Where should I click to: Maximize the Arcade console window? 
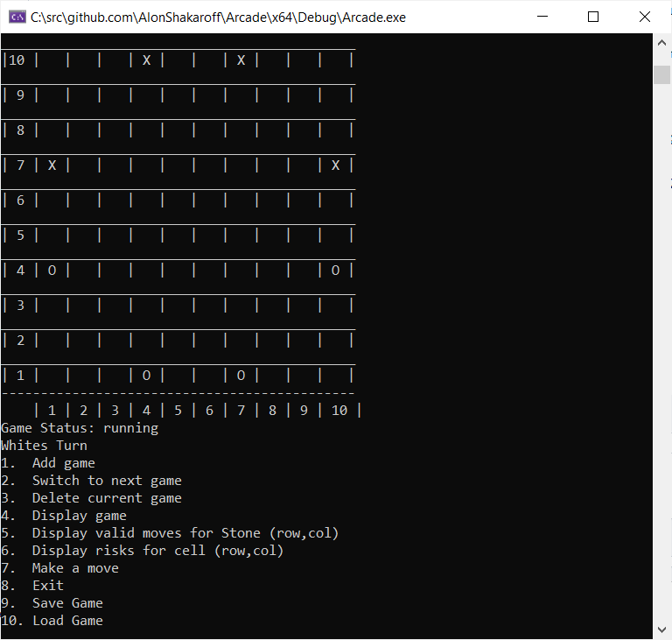pos(593,17)
